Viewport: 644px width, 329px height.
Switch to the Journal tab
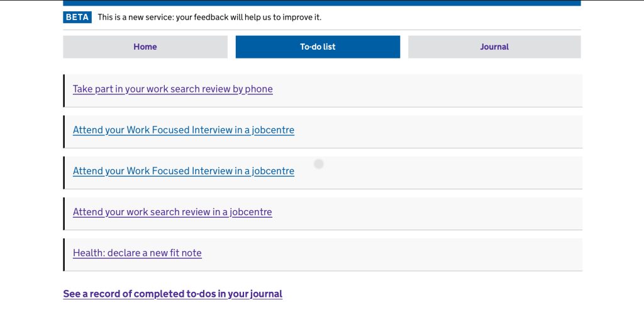pos(494,47)
